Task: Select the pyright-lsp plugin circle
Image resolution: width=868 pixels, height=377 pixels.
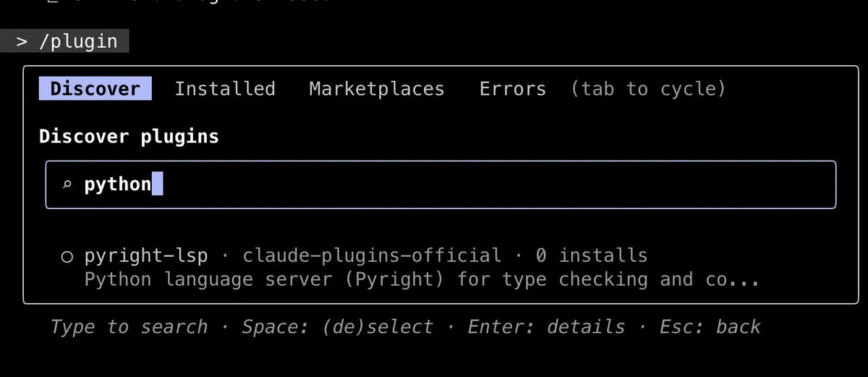Action: pyautogui.click(x=67, y=256)
